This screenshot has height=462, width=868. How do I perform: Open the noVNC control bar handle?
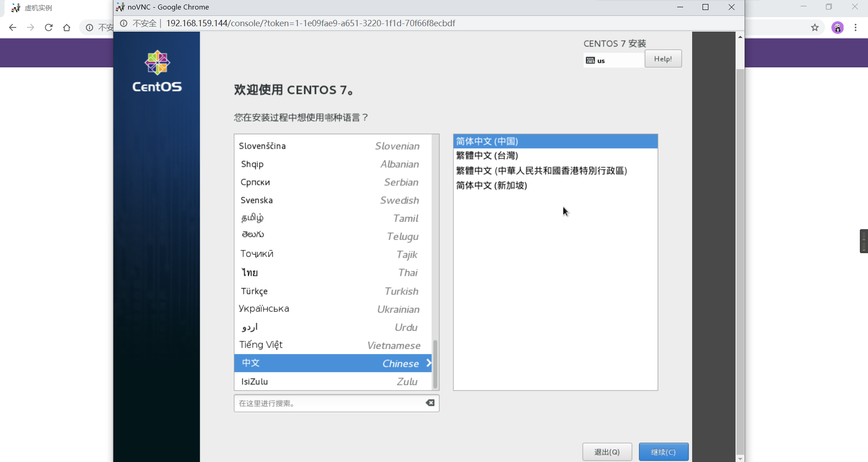(x=864, y=241)
